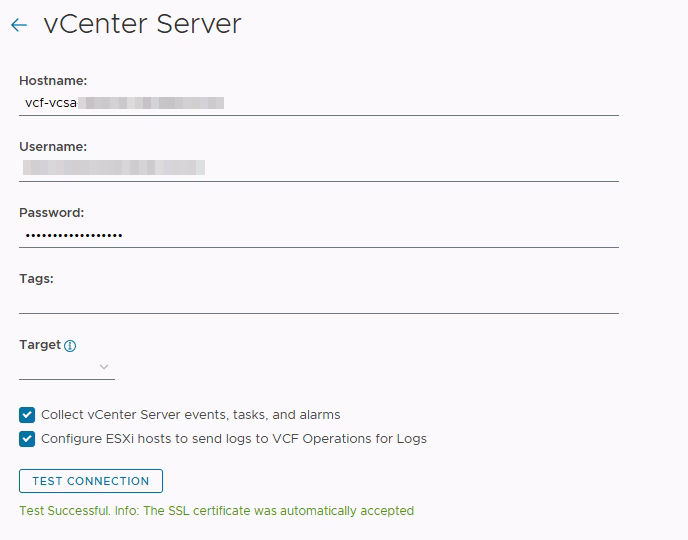Open the Target info tooltip icon

click(70, 346)
